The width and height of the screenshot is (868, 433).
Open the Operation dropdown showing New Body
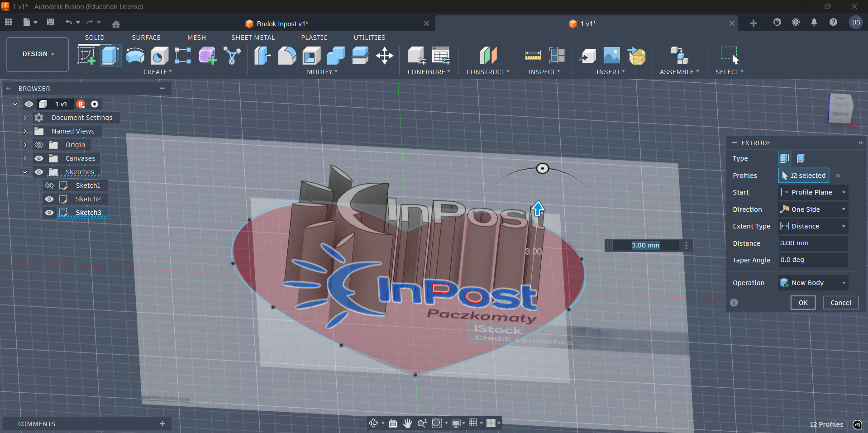(x=813, y=283)
